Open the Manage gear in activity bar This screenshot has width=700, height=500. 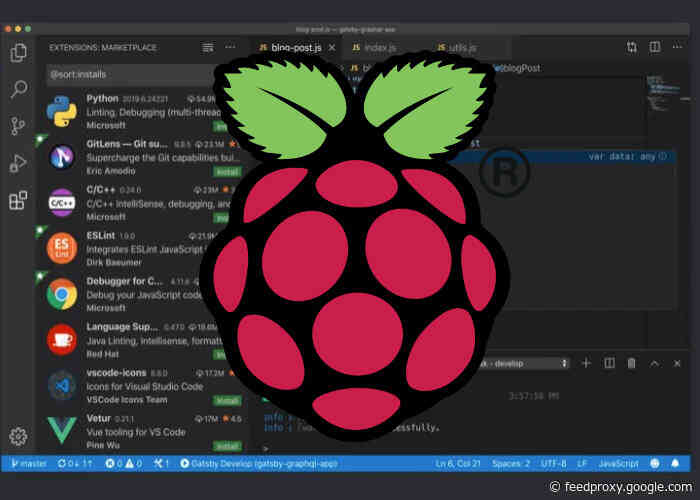(18, 436)
